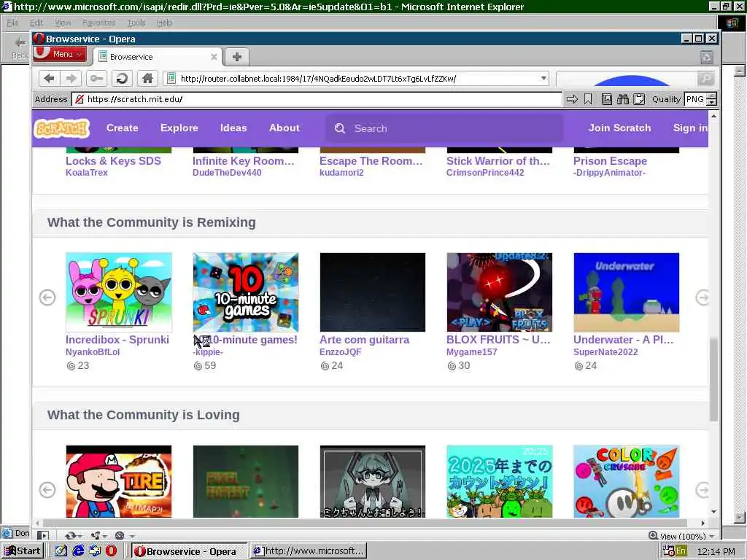Click the Browservice Address field showing scratch.mit.edu
747x560 pixels.
pyautogui.click(x=317, y=99)
